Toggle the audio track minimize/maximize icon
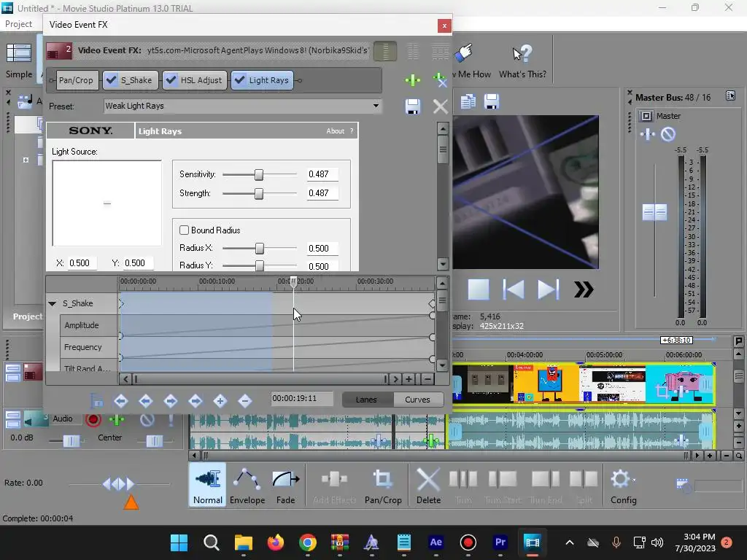 coord(13,419)
